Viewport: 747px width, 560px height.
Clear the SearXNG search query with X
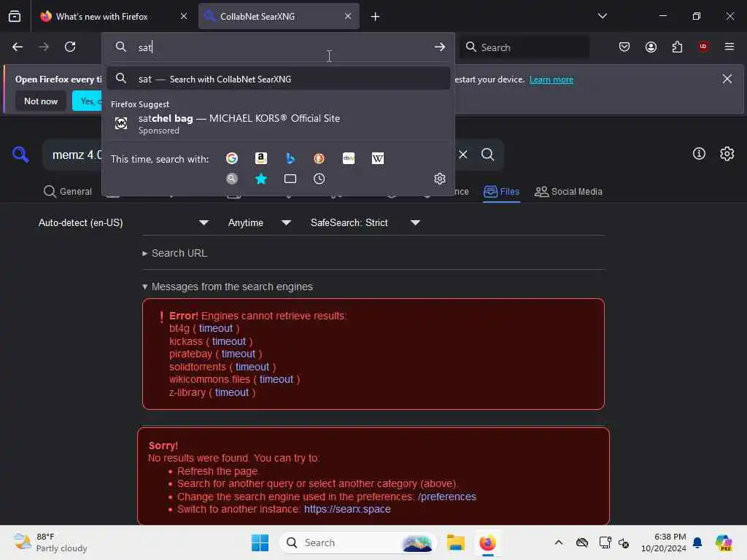click(462, 155)
